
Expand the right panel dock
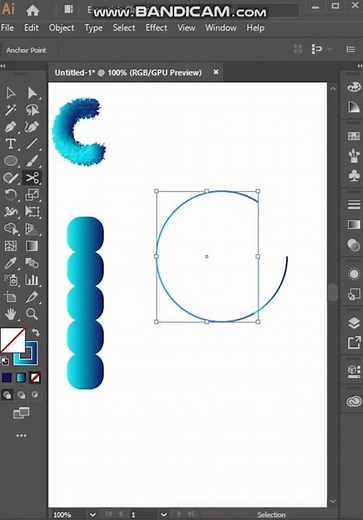[360, 66]
